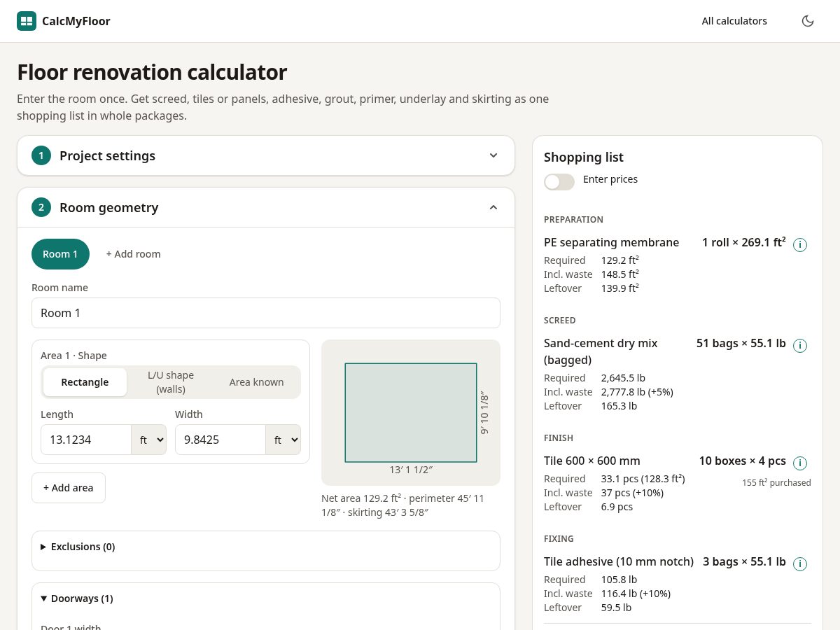This screenshot has width=840, height=630.
Task: Enable the Enter prices switch
Action: coord(559,182)
